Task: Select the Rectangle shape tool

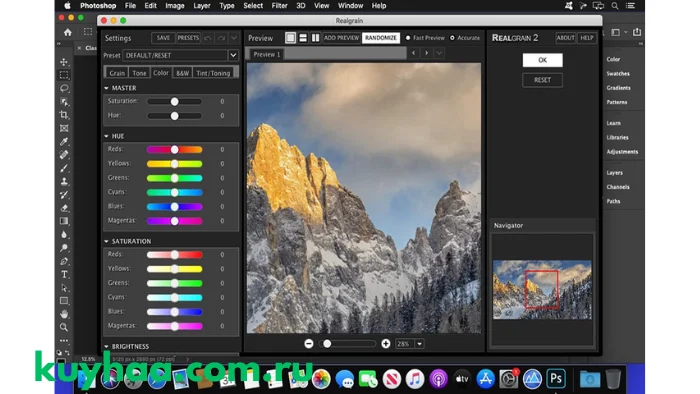Action: (x=64, y=301)
